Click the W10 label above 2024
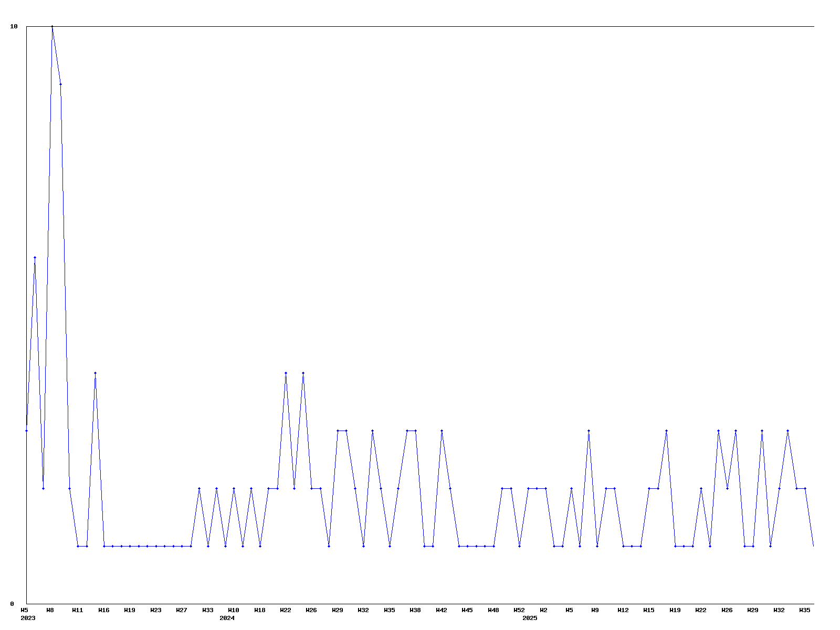 [234, 610]
